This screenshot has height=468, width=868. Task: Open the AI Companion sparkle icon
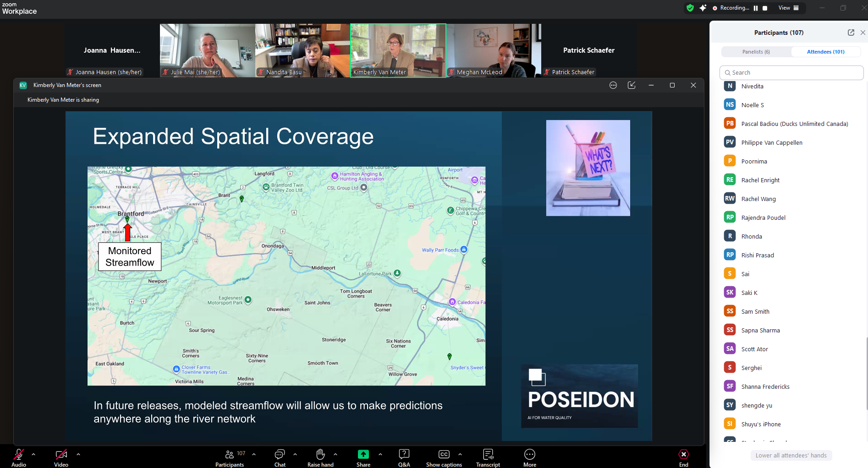703,8
